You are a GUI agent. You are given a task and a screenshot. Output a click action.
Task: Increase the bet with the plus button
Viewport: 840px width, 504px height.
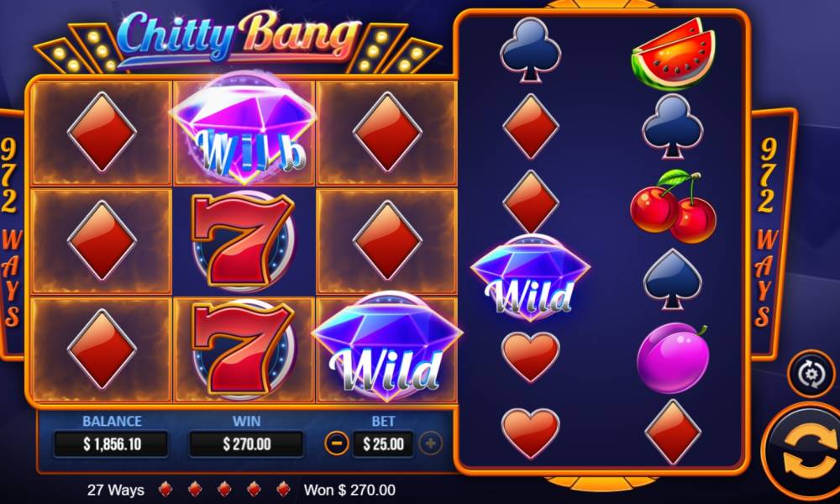(431, 444)
